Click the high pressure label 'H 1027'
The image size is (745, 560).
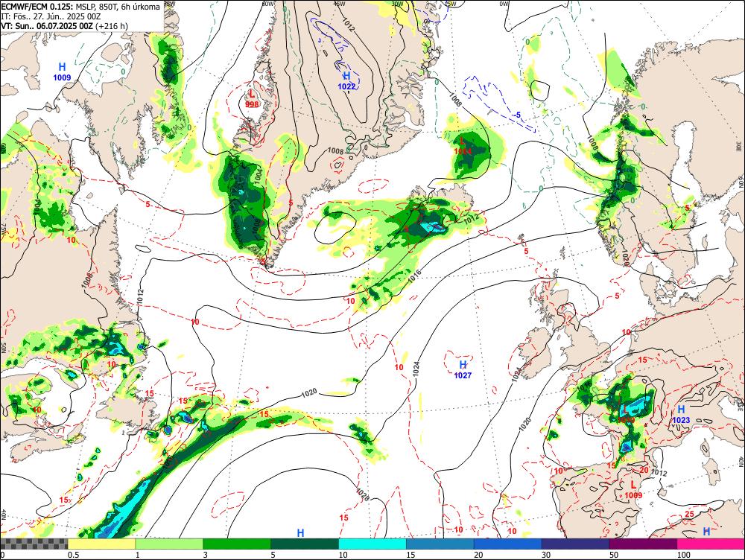coord(463,369)
